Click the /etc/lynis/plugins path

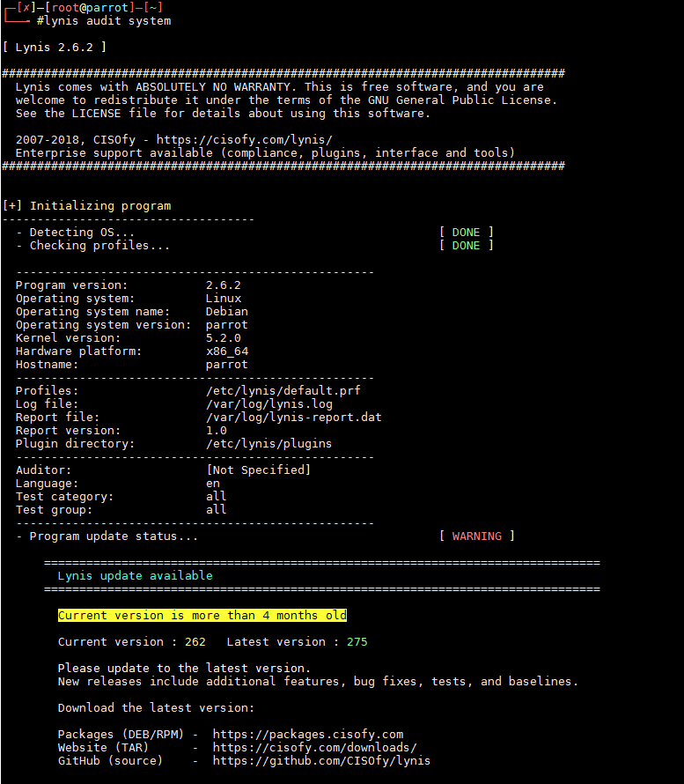click(268, 443)
